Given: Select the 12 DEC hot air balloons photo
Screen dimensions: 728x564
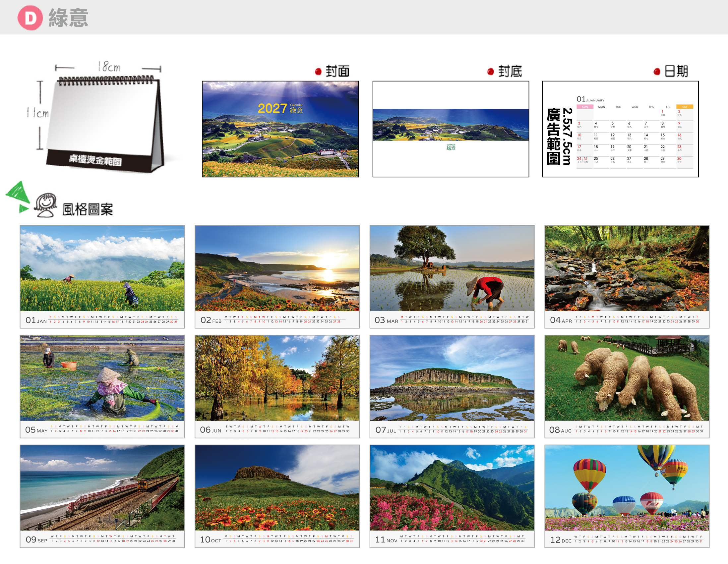Looking at the screenshot, I should (x=627, y=488).
